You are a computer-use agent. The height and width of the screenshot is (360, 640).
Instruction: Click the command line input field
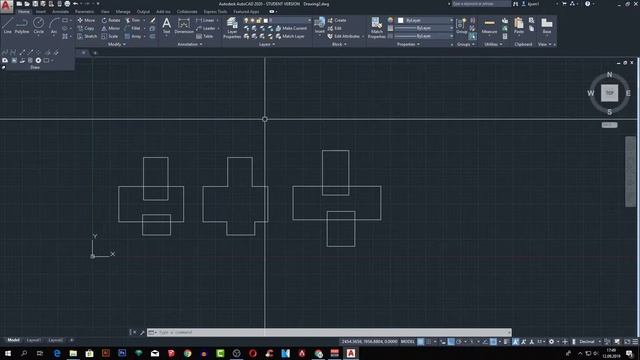[x=329, y=332]
